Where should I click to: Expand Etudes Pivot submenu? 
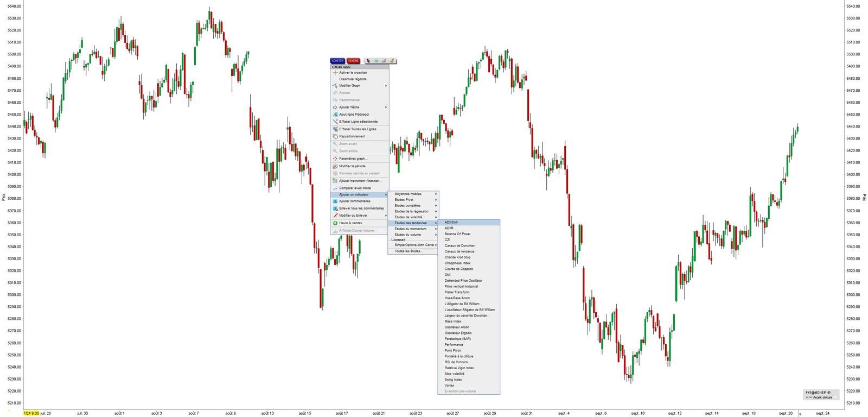413,200
